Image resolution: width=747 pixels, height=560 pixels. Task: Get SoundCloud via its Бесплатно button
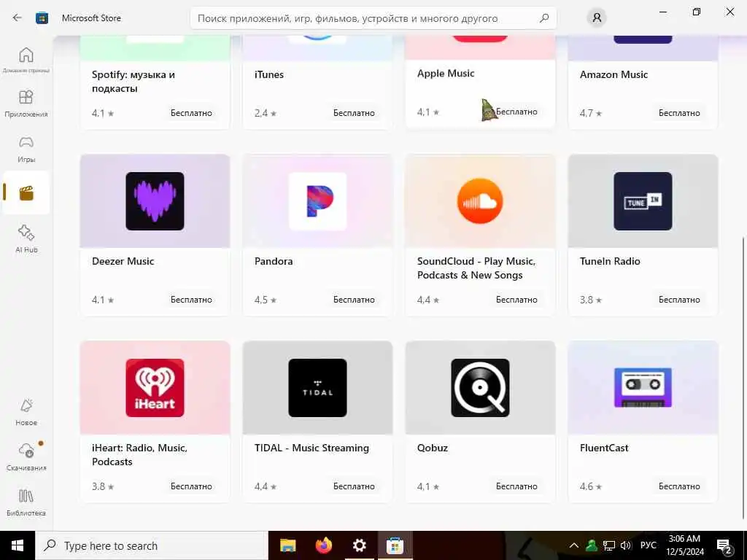click(516, 300)
